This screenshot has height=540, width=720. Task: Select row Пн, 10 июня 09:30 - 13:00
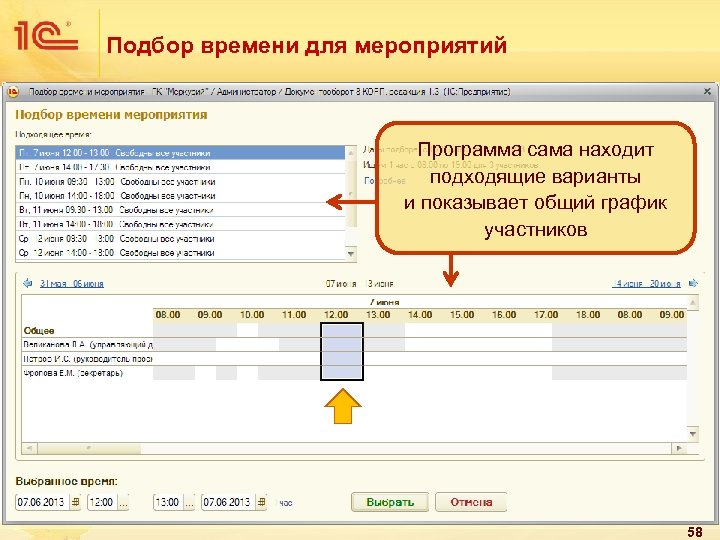pyautogui.click(x=181, y=181)
